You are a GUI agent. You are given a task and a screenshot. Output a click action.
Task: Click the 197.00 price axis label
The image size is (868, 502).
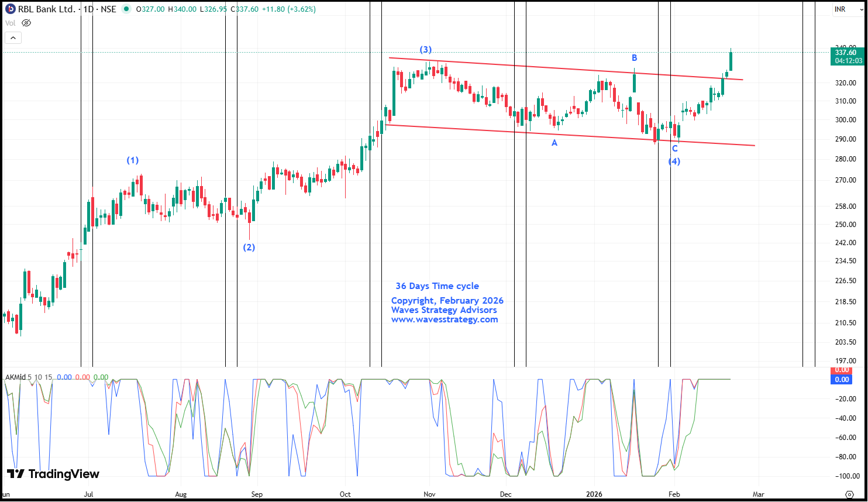coord(846,362)
